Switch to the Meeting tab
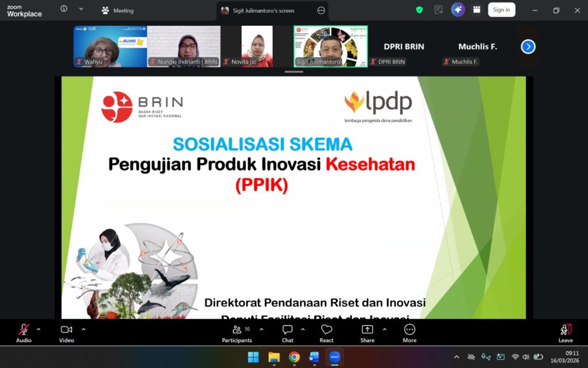Image resolution: width=588 pixels, height=368 pixels. coord(118,10)
